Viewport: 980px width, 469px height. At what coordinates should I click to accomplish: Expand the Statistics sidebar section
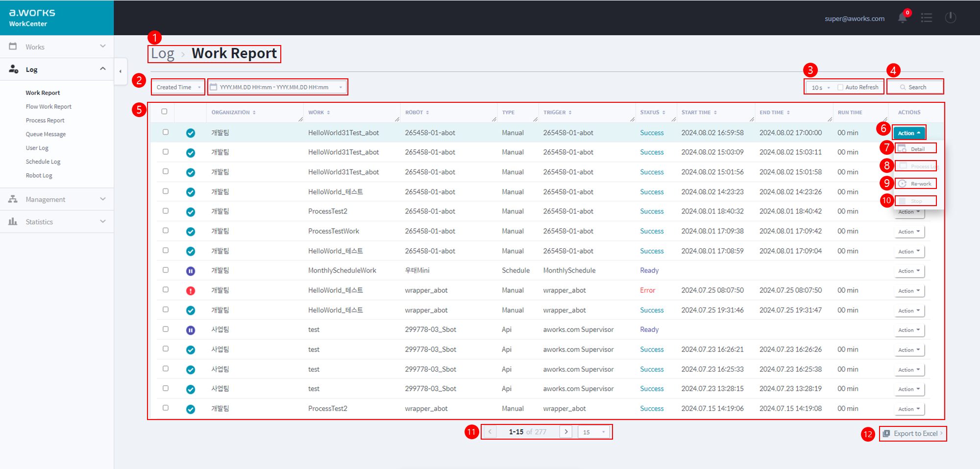(57, 222)
